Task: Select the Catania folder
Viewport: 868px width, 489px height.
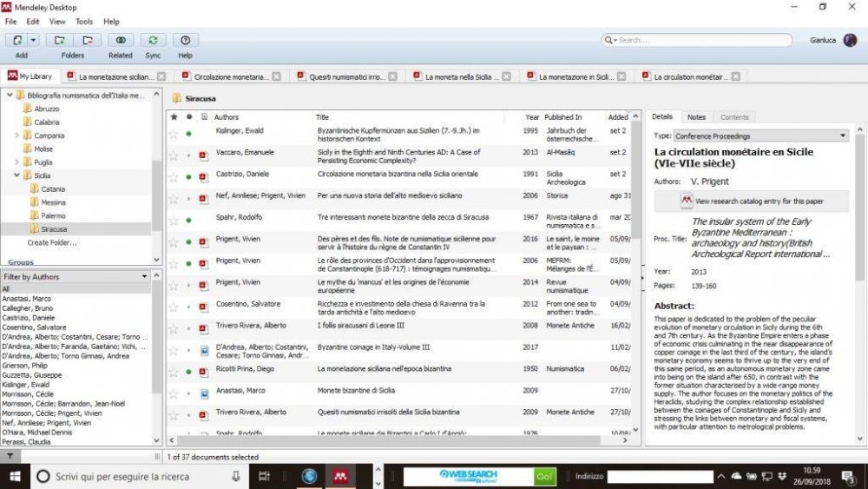Action: [53, 188]
